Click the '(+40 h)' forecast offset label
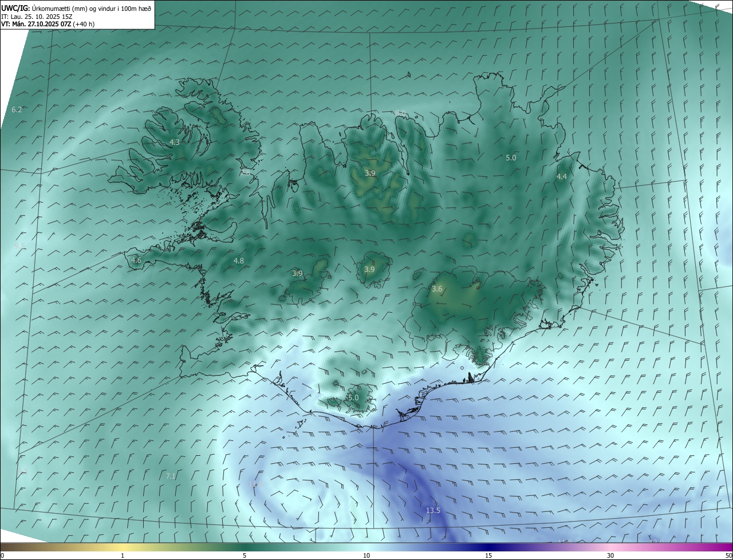733x560 pixels. [x=84, y=24]
